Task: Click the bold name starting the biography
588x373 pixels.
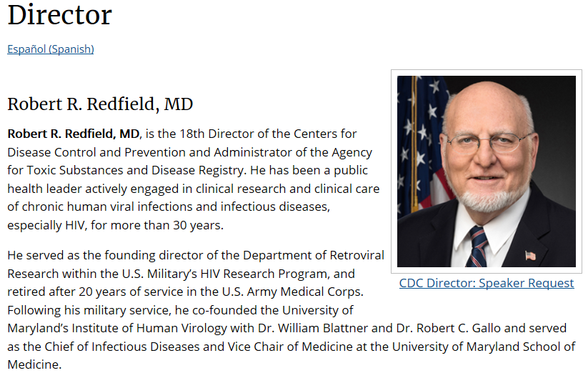Action: pyautogui.click(x=73, y=134)
